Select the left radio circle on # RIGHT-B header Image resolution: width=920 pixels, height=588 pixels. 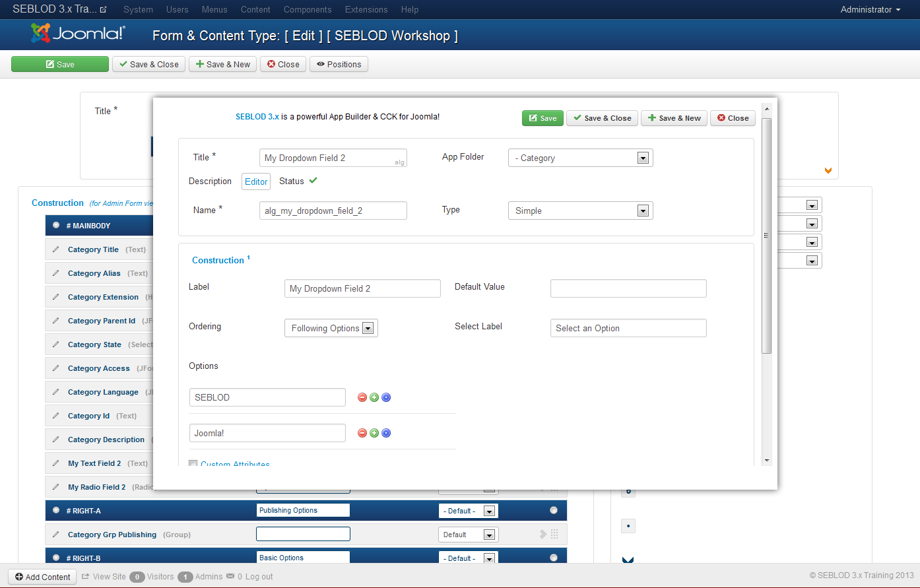point(56,558)
